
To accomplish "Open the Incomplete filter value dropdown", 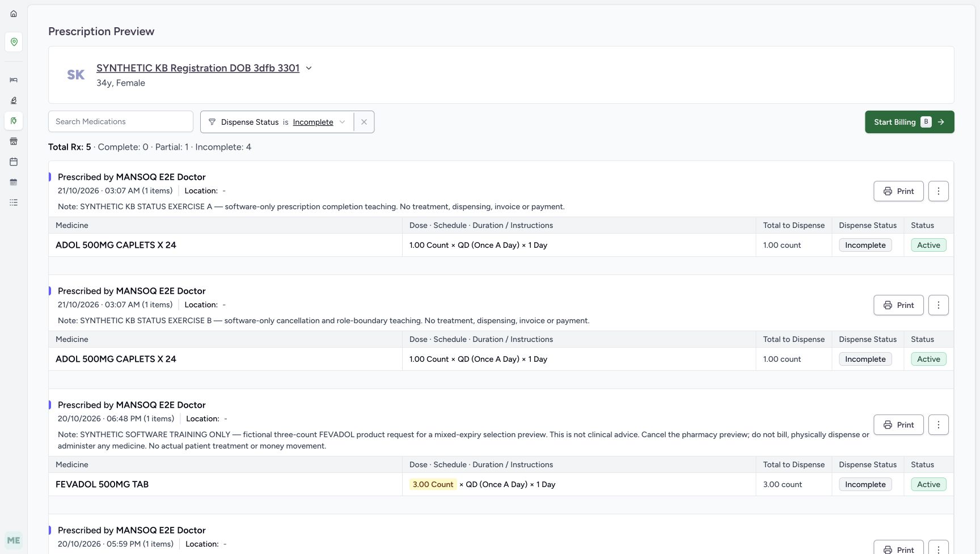I will click(x=319, y=122).
